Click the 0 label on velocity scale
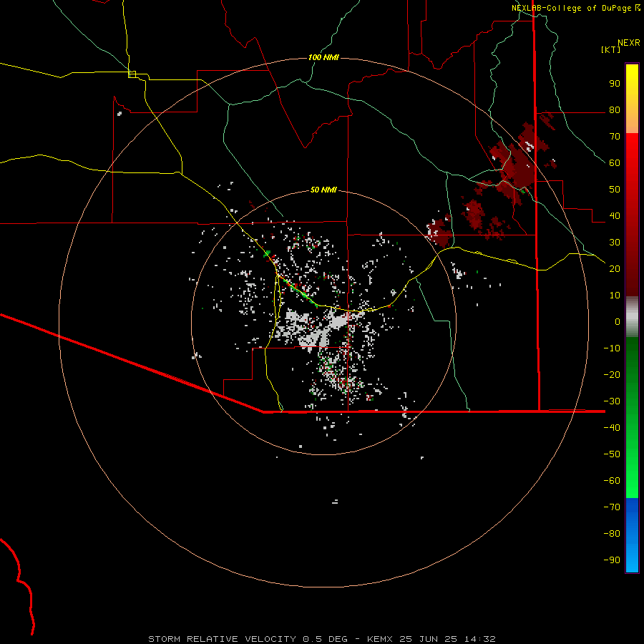Image resolution: width=644 pixels, height=644 pixels. [x=618, y=321]
